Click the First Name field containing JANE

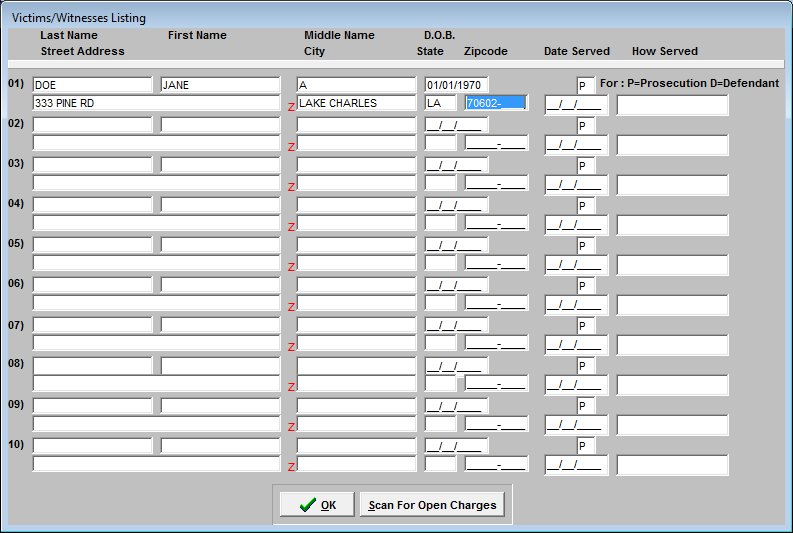(x=220, y=85)
